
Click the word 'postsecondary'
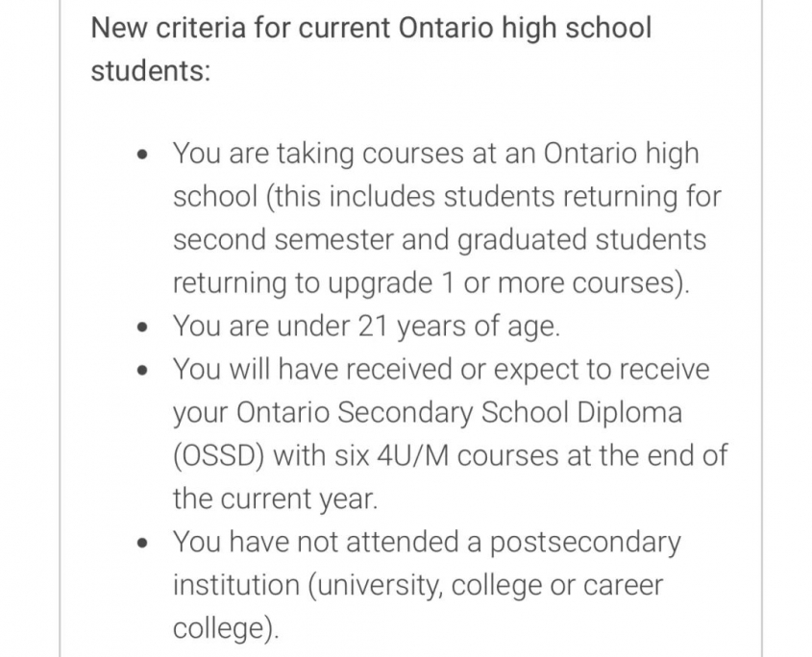[585, 544]
